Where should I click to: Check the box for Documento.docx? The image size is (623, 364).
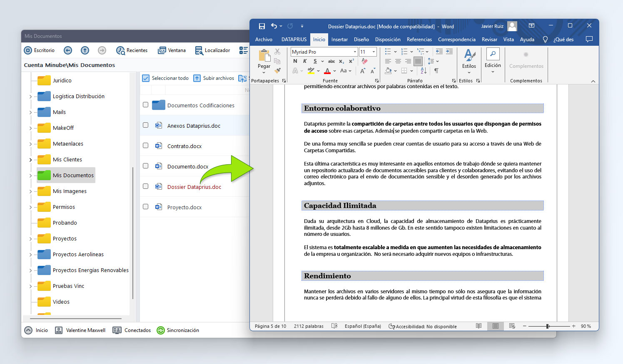coord(145,166)
